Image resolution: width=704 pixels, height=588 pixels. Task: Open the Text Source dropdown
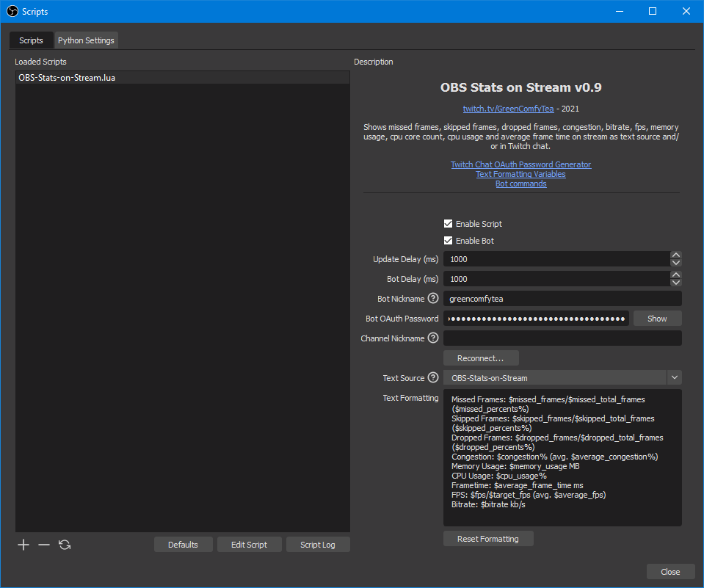point(674,377)
